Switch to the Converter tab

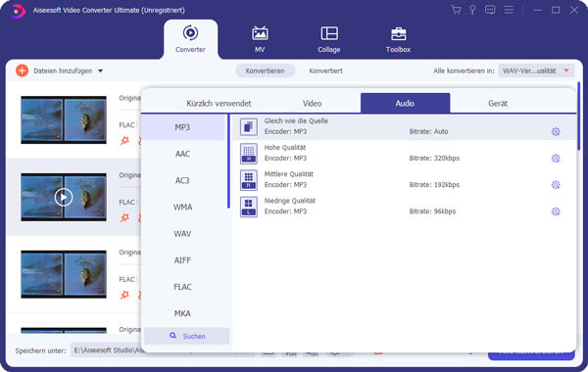[190, 39]
